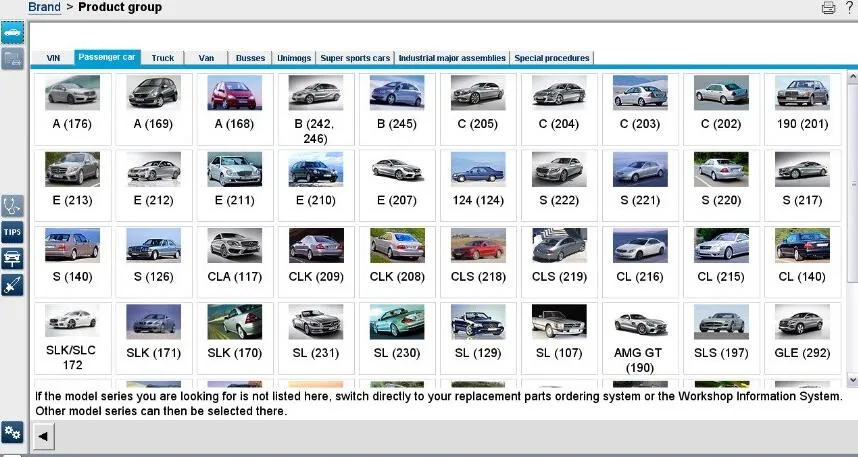
Task: Select E (213) model series
Action: click(x=72, y=186)
